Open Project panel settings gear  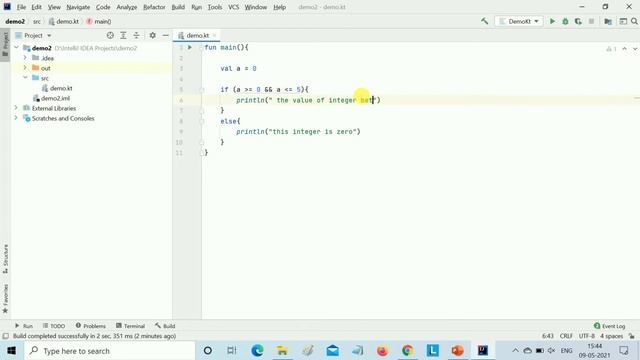(x=152, y=36)
